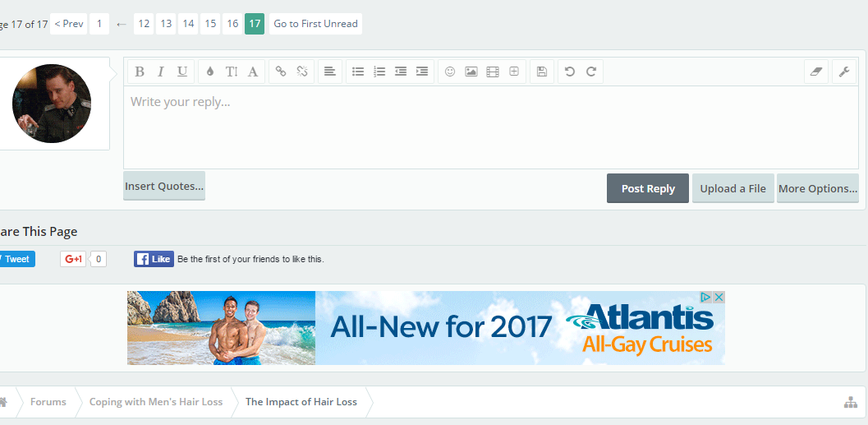Click the Post Reply button

pos(648,188)
